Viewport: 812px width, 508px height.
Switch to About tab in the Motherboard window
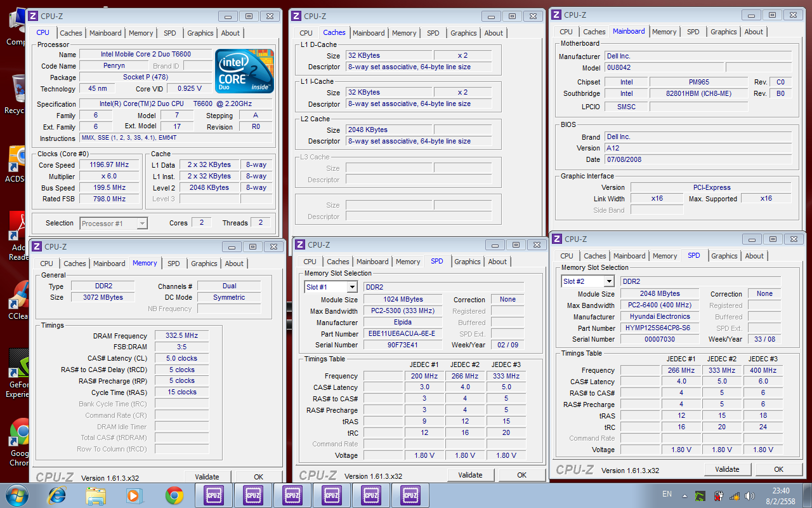pyautogui.click(x=754, y=32)
